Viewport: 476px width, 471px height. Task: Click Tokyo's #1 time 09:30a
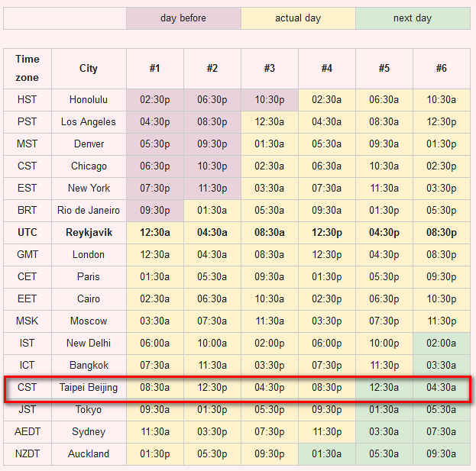pos(155,410)
